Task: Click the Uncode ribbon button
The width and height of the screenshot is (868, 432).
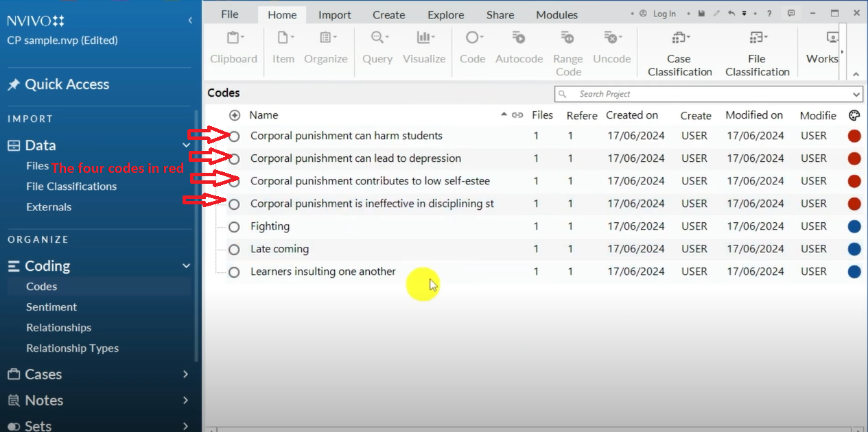Action: pyautogui.click(x=612, y=47)
